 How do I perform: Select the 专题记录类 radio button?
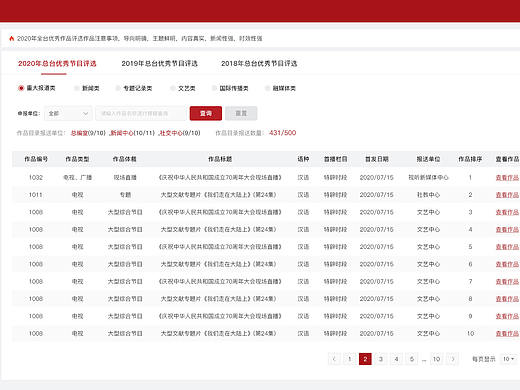click(x=118, y=88)
